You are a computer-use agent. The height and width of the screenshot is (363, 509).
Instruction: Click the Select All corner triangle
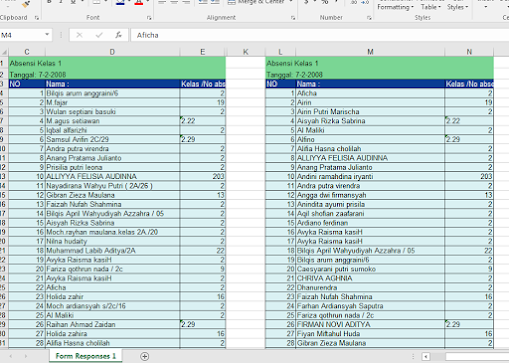4,52
